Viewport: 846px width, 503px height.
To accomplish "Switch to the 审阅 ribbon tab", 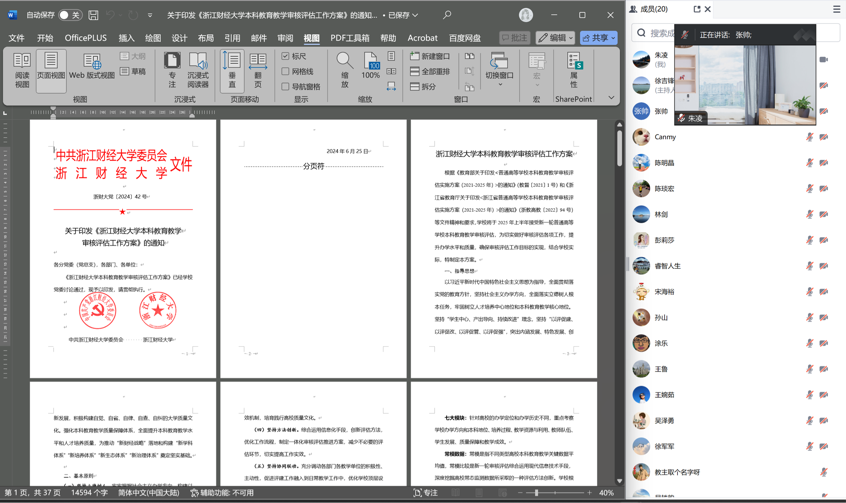I will 285,38.
